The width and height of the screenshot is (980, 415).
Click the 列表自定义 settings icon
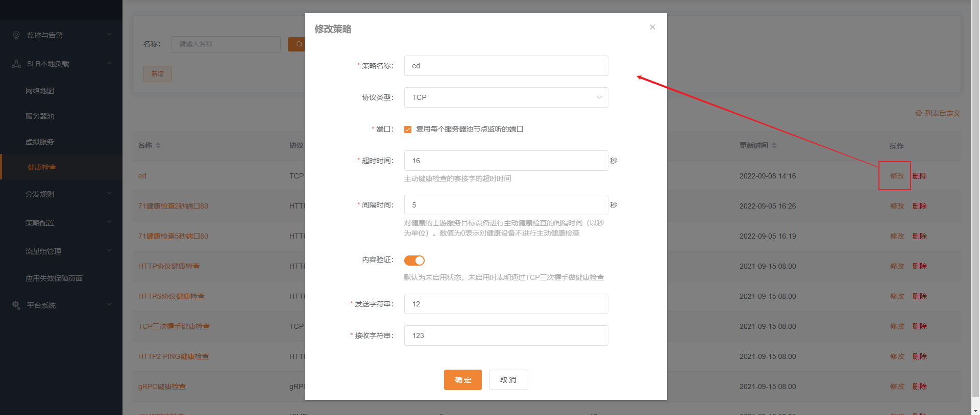click(x=918, y=113)
